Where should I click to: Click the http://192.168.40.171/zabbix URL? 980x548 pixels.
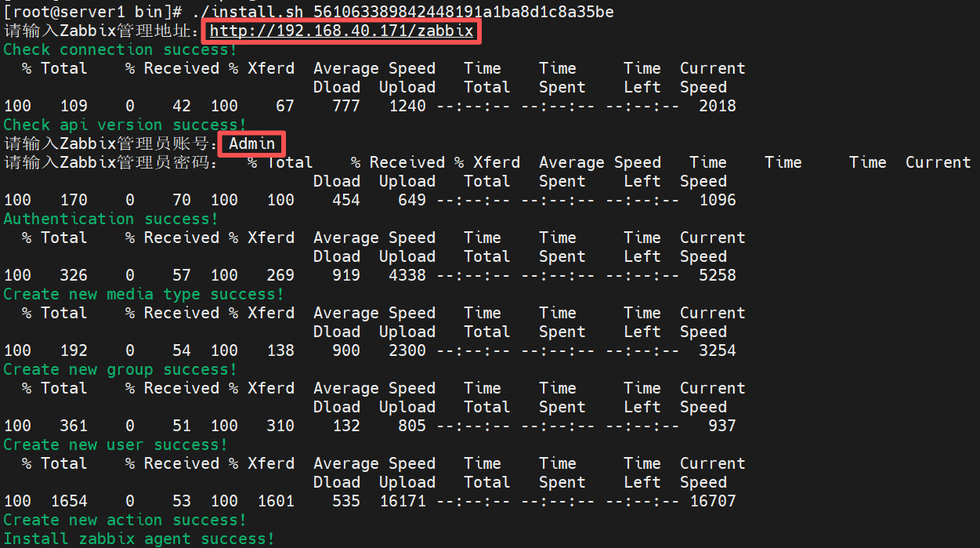342,31
